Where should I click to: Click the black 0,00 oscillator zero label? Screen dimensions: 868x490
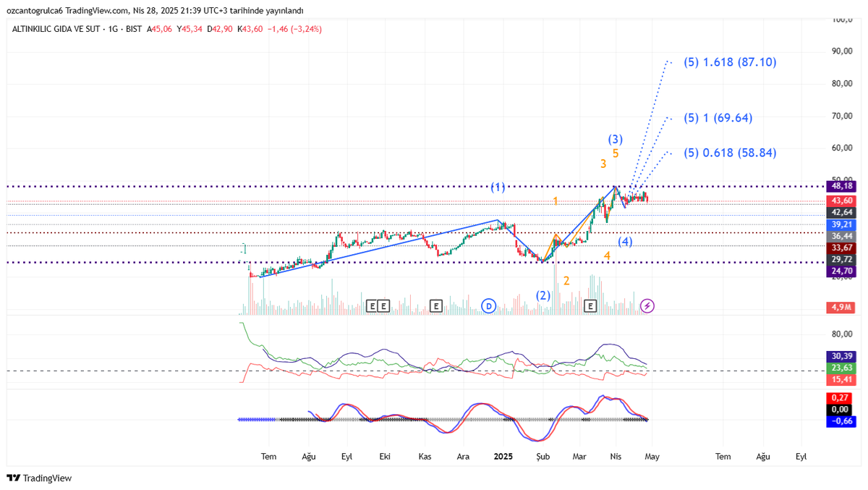841,410
